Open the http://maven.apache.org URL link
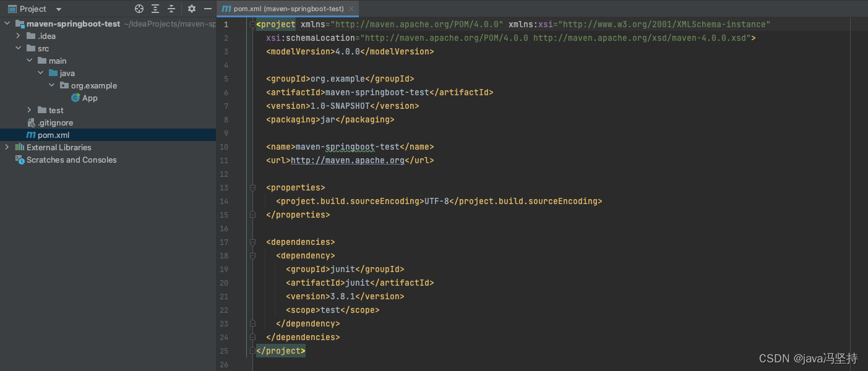Image resolution: width=868 pixels, height=371 pixels. (347, 160)
